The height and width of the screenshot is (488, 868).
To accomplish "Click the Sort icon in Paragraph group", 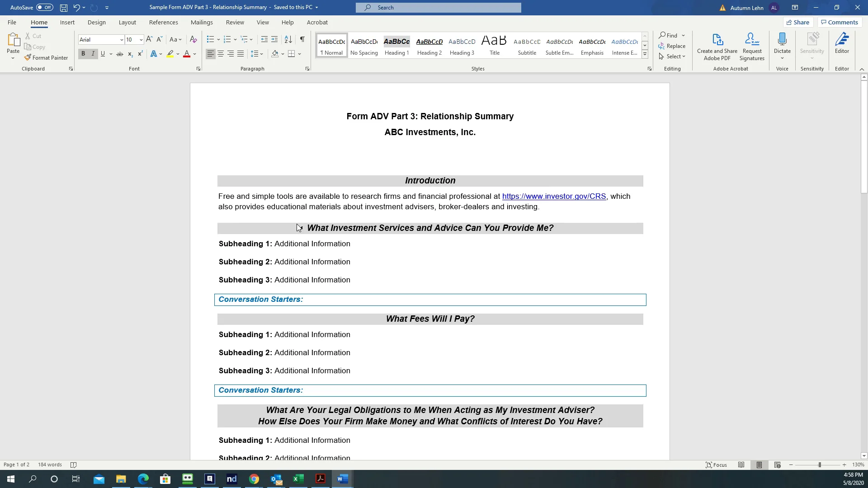I will 288,40.
